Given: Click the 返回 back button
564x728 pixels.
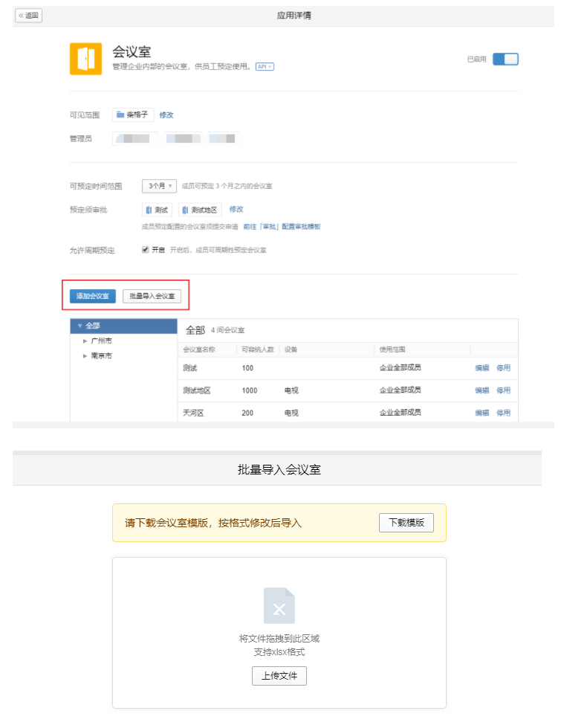Looking at the screenshot, I should click(x=29, y=16).
